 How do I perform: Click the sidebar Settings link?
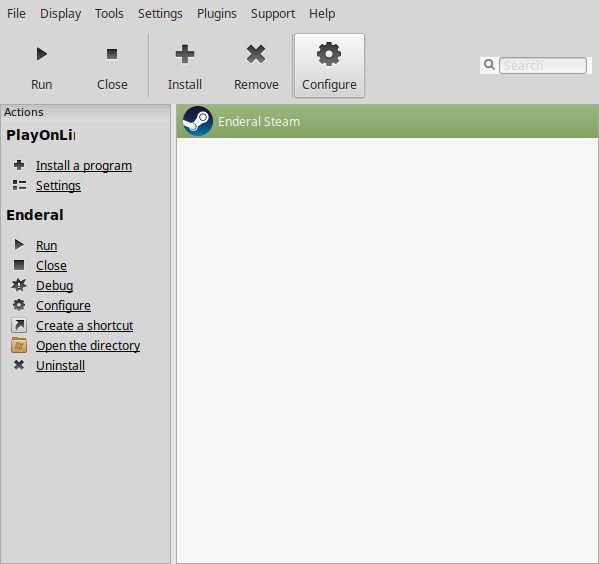click(x=58, y=185)
